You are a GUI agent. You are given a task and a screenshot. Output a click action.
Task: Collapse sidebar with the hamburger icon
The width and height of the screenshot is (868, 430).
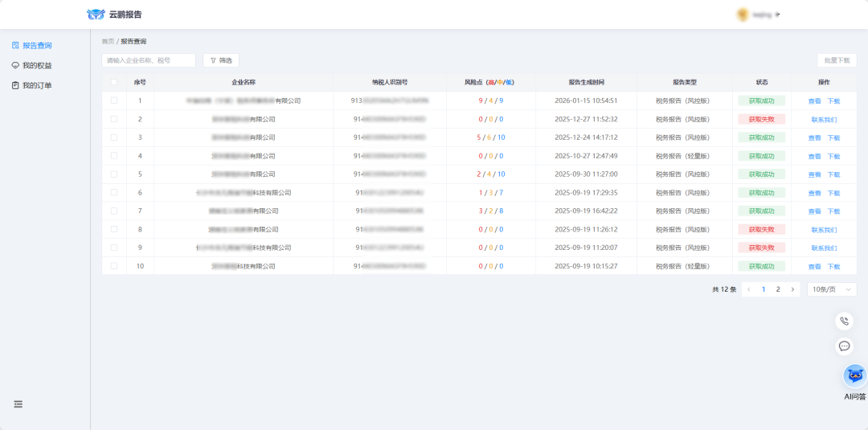[x=18, y=403]
